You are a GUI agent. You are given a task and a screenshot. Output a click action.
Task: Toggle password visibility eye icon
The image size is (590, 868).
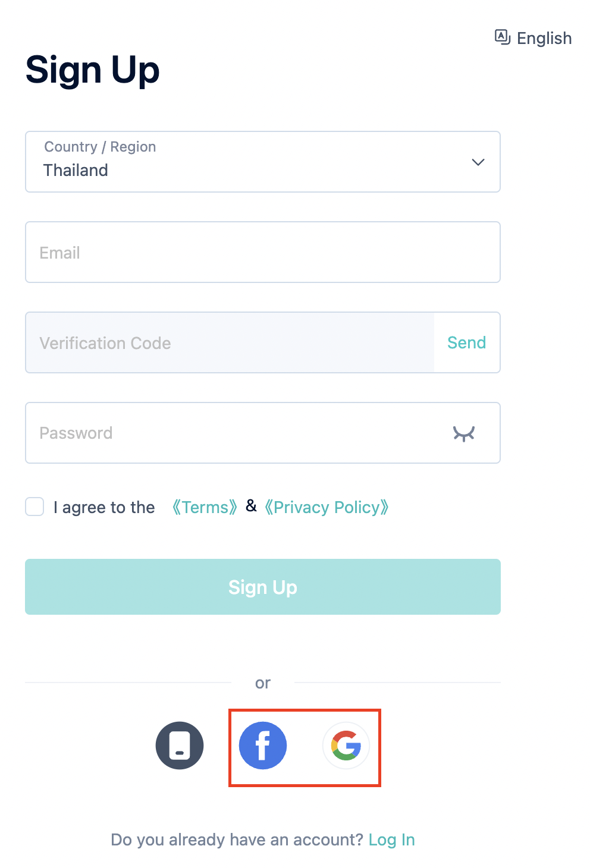[464, 433]
